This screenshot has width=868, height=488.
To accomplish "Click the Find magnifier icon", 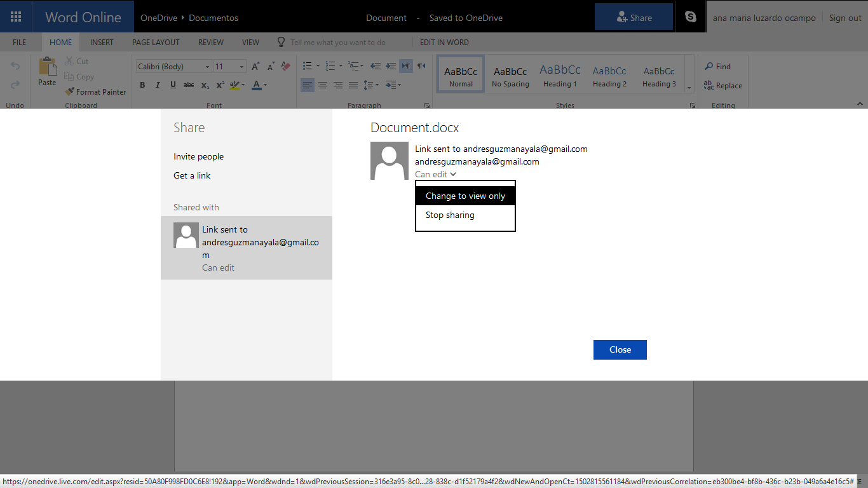I will (709, 67).
